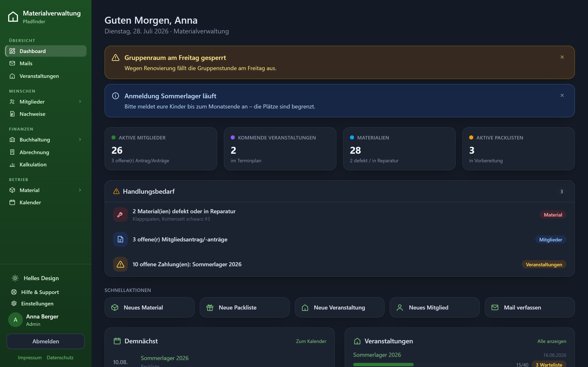Click the info icon in Sommerlager notice
This screenshot has height=367, width=588.
pos(115,96)
